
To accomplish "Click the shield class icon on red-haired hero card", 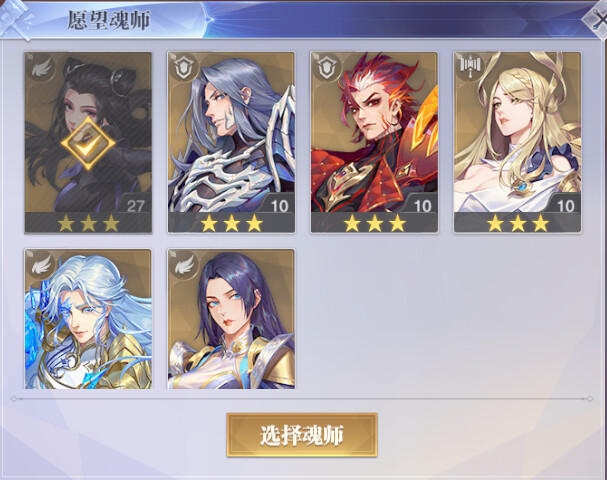I will pyautogui.click(x=328, y=69).
